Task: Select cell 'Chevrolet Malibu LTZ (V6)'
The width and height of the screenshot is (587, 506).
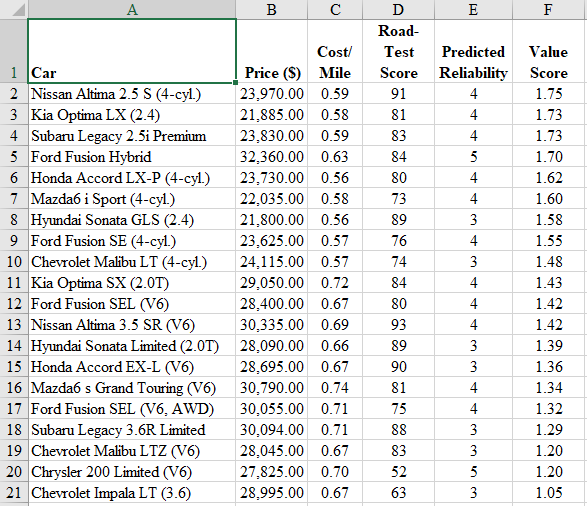Action: click(132, 451)
